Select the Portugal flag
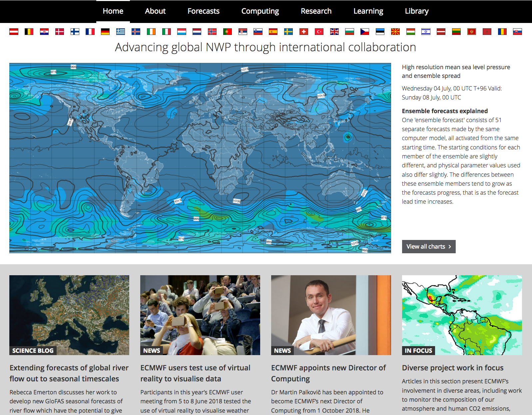 (x=228, y=32)
